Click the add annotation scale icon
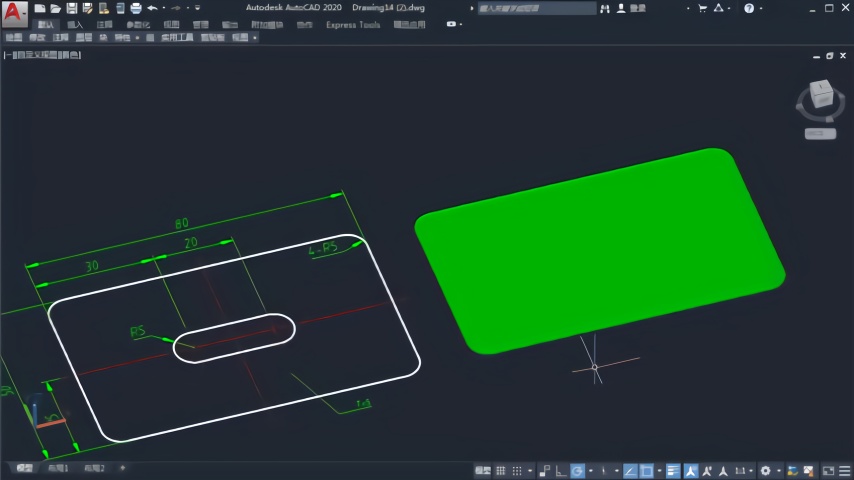The width and height of the screenshot is (854, 480). click(x=723, y=471)
